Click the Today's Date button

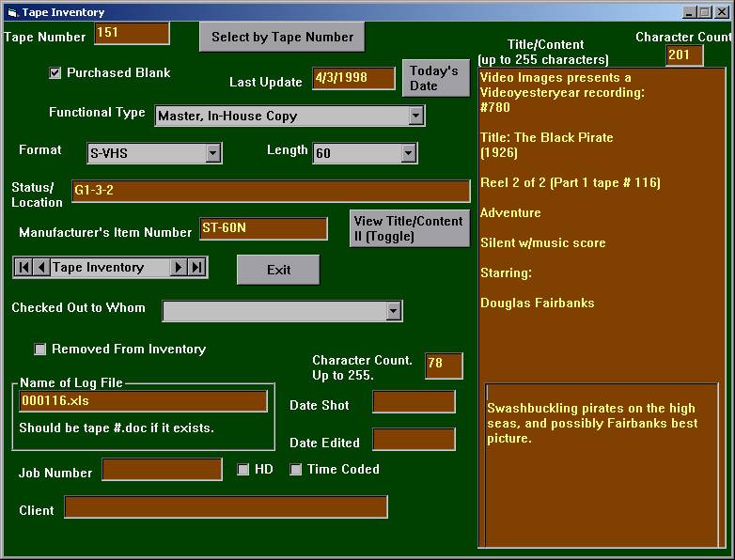[435, 78]
